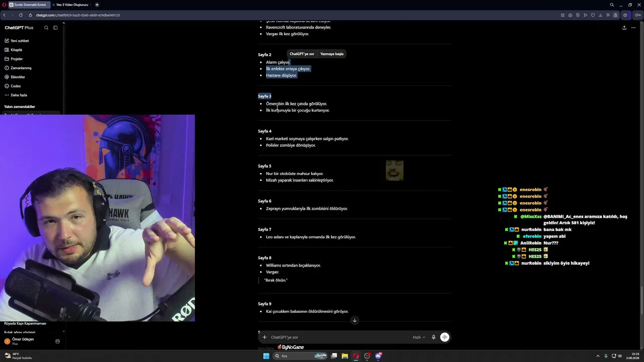Click the Sayfa 4 heading
The height and width of the screenshot is (362, 644).
coord(265,131)
